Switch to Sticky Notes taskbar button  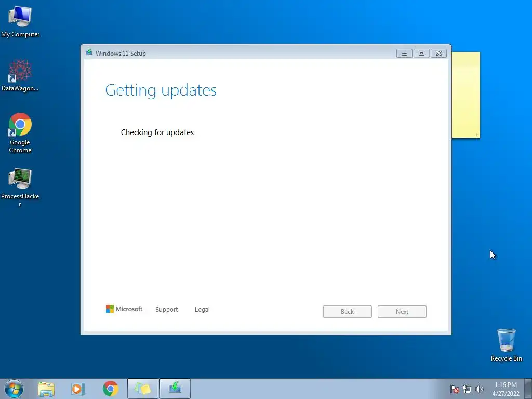[143, 389]
